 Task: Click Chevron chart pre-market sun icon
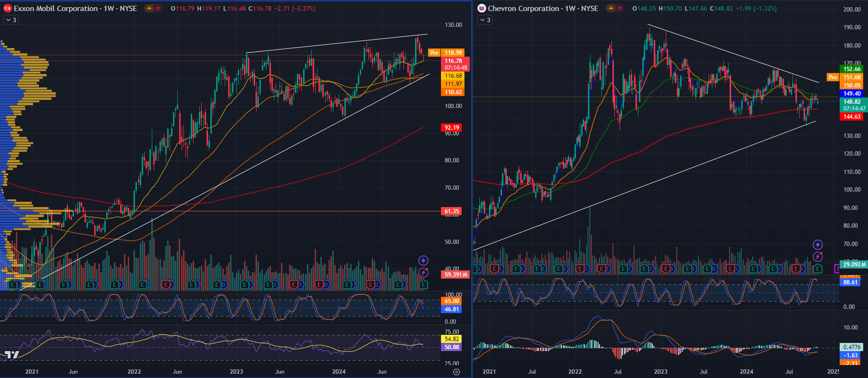point(611,8)
